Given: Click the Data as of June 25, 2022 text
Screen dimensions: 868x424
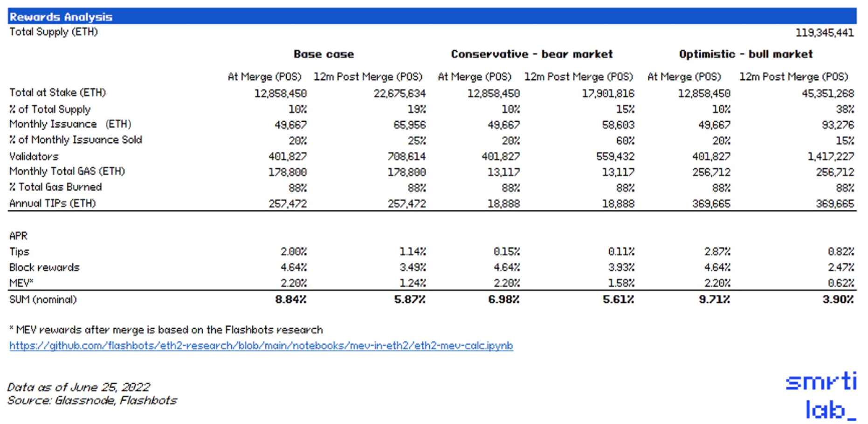Looking at the screenshot, I should [78, 387].
